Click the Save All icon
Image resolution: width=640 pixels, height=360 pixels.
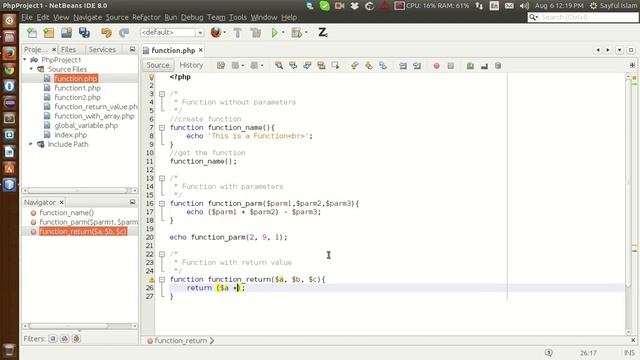(x=84, y=33)
